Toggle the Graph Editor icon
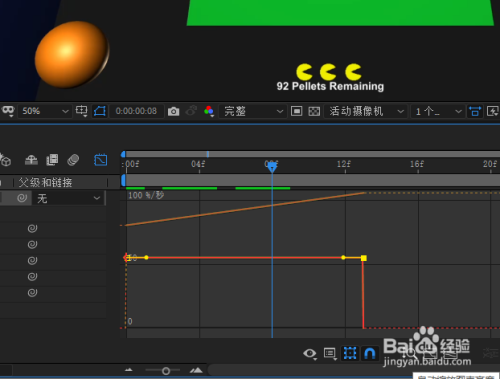 [100, 160]
